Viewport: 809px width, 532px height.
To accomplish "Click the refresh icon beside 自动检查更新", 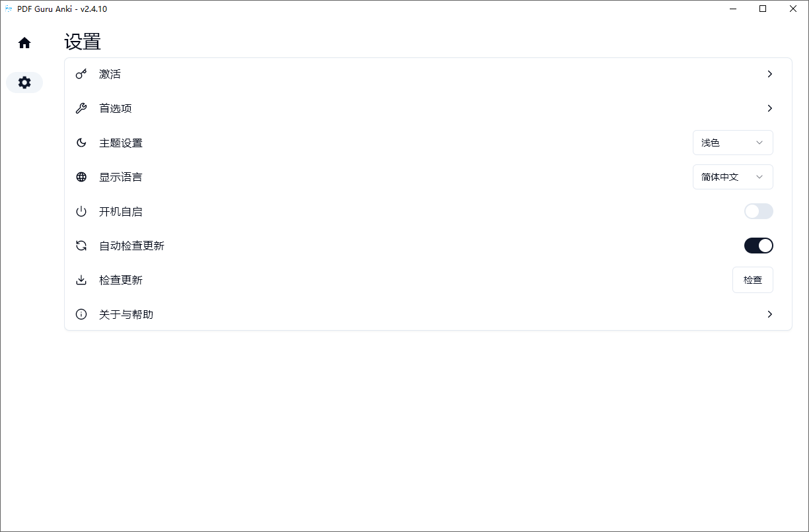I will (81, 246).
